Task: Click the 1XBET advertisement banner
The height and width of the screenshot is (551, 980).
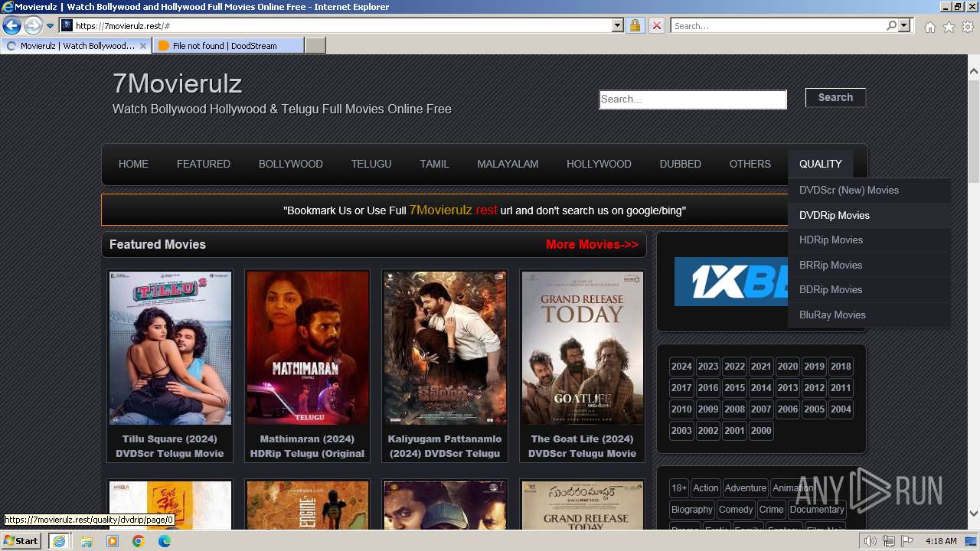Action: [x=731, y=282]
